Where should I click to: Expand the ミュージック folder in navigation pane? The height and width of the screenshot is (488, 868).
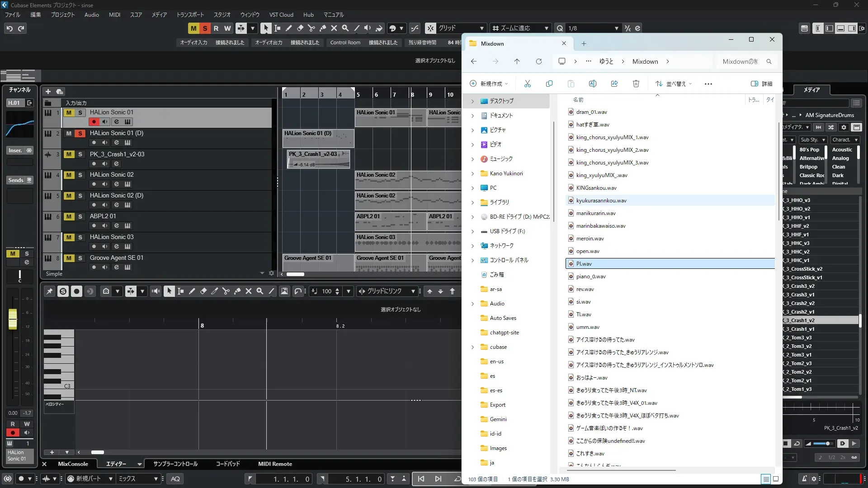pos(473,159)
